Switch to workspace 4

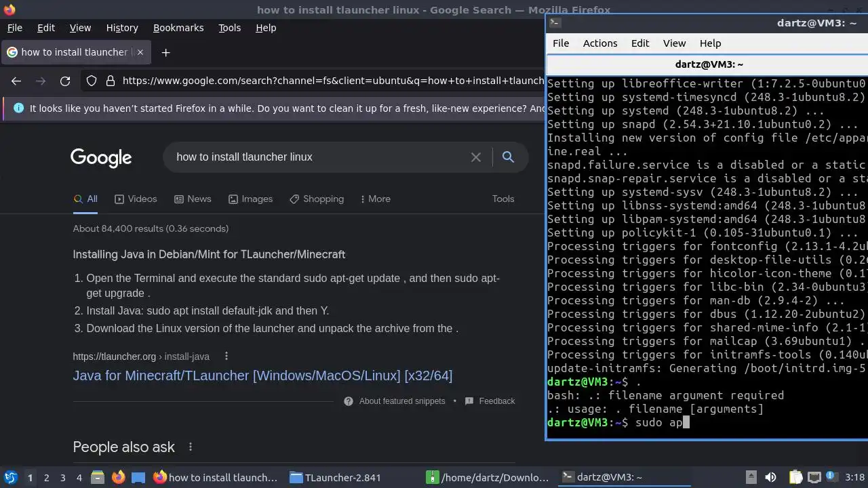tap(79, 478)
